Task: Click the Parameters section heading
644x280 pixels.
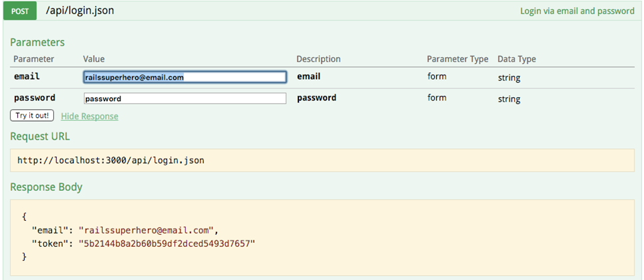Action: pyautogui.click(x=37, y=42)
